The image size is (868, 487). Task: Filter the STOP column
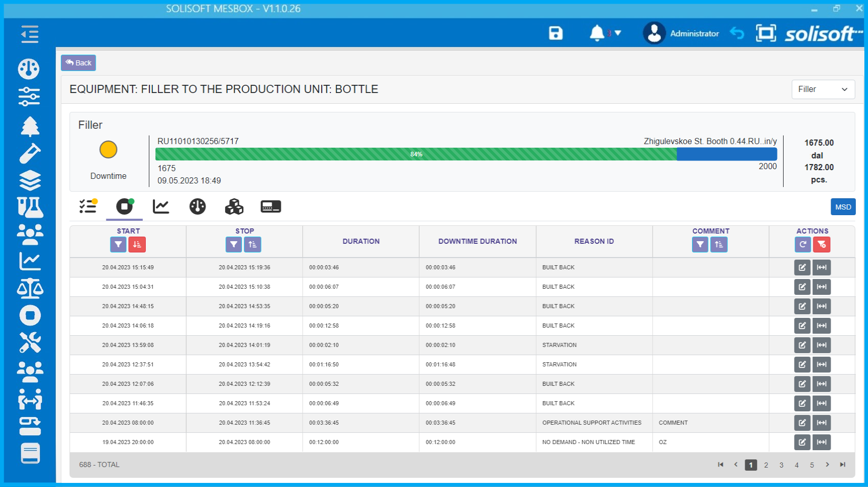[x=234, y=244]
